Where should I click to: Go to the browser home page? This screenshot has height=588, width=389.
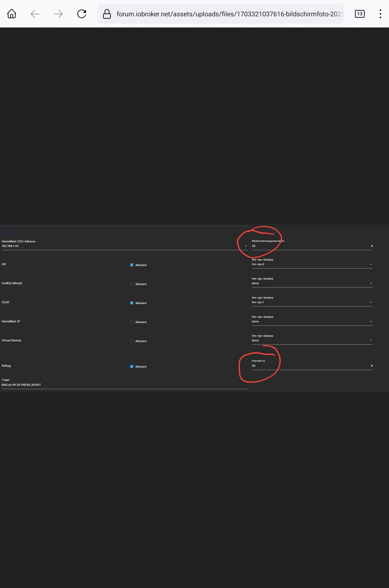tap(12, 14)
